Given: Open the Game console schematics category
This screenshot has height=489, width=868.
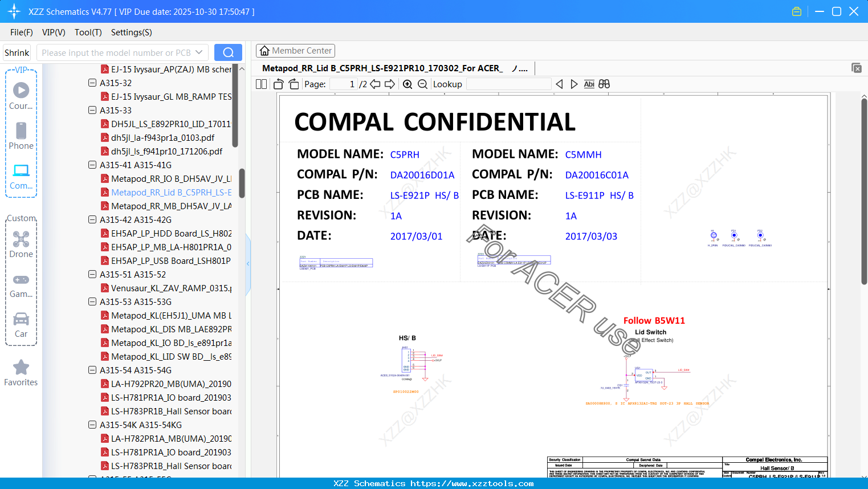Looking at the screenshot, I should (21, 286).
